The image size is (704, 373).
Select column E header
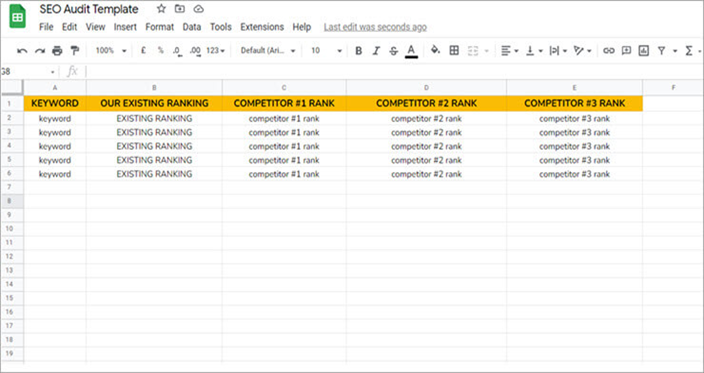574,88
